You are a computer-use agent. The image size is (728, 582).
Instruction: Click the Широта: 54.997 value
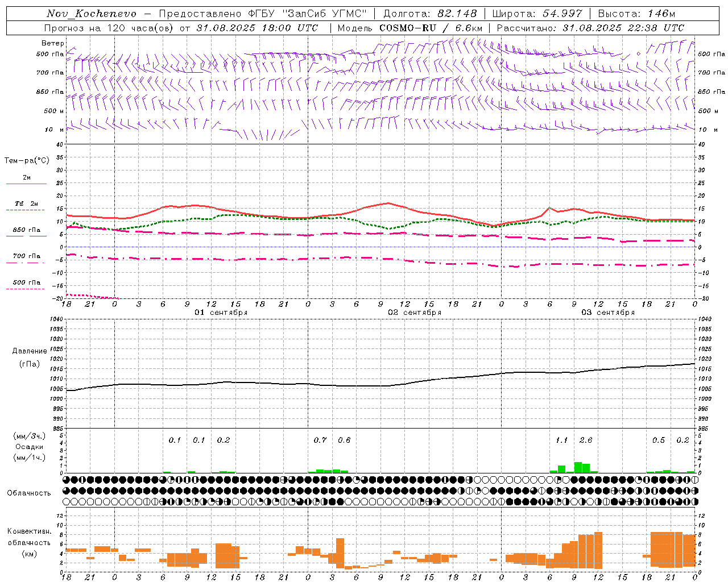coord(537,14)
